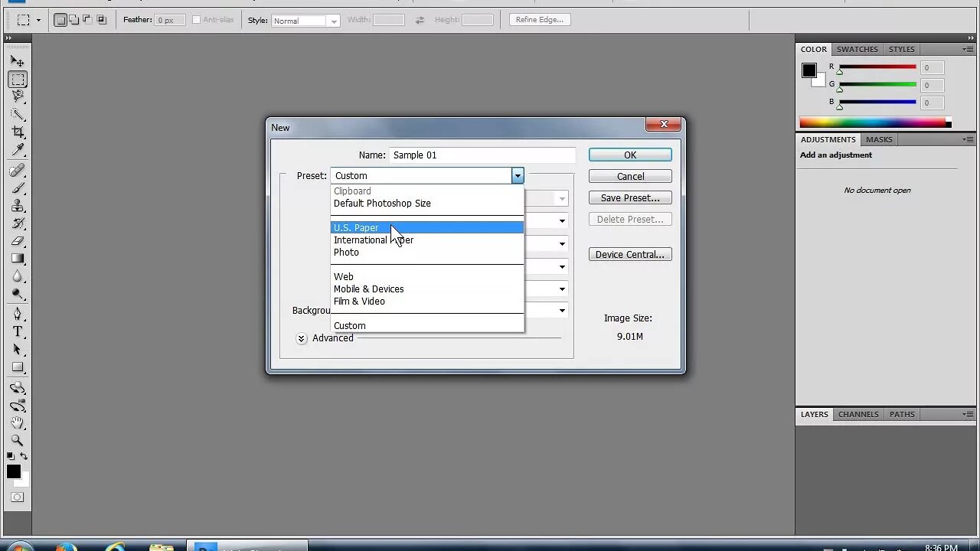The width and height of the screenshot is (980, 551).
Task: Select the 3D Rotate tool
Action: point(18,387)
